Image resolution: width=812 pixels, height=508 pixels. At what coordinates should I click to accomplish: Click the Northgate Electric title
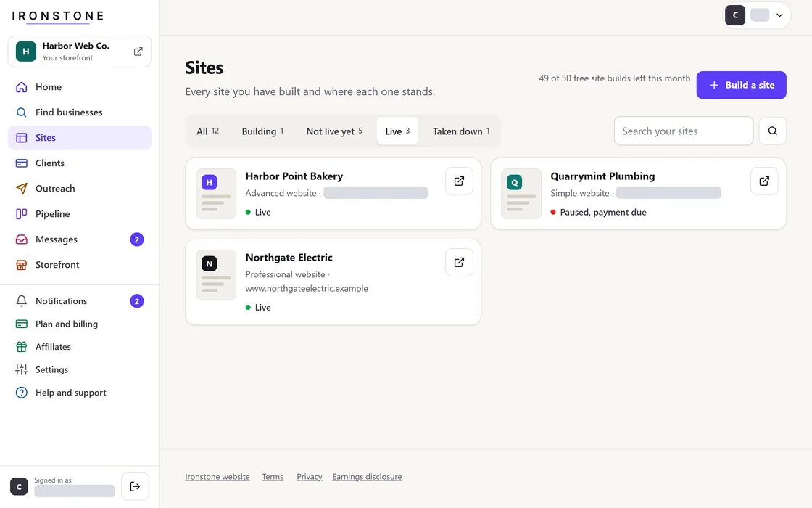click(289, 258)
